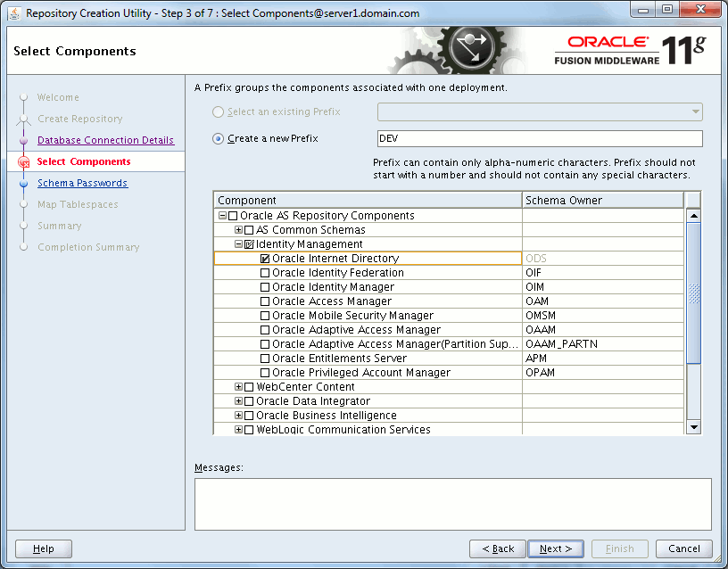Click the OAAM_PARTN schema owner cell
728x569 pixels.
(603, 344)
